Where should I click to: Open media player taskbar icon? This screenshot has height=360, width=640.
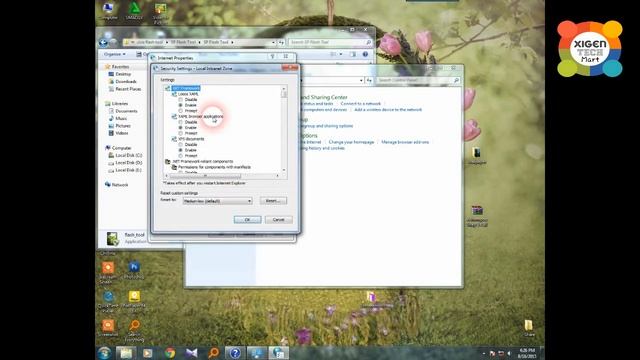pyautogui.click(x=148, y=353)
